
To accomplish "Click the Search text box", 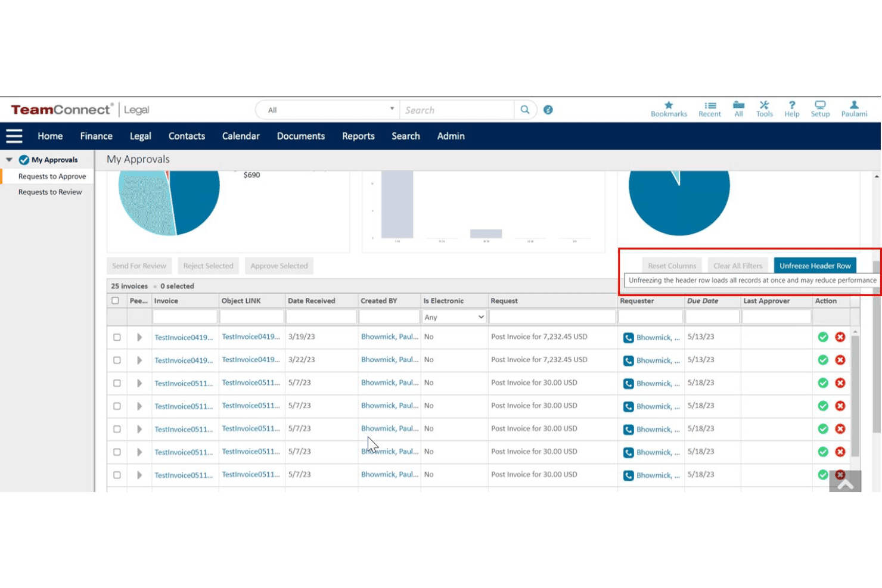I will (456, 110).
